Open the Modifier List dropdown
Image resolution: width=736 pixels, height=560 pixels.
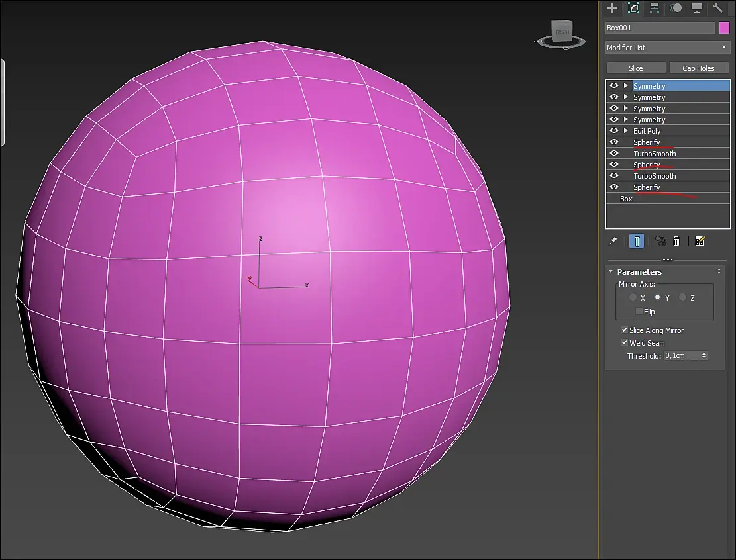pyautogui.click(x=668, y=48)
